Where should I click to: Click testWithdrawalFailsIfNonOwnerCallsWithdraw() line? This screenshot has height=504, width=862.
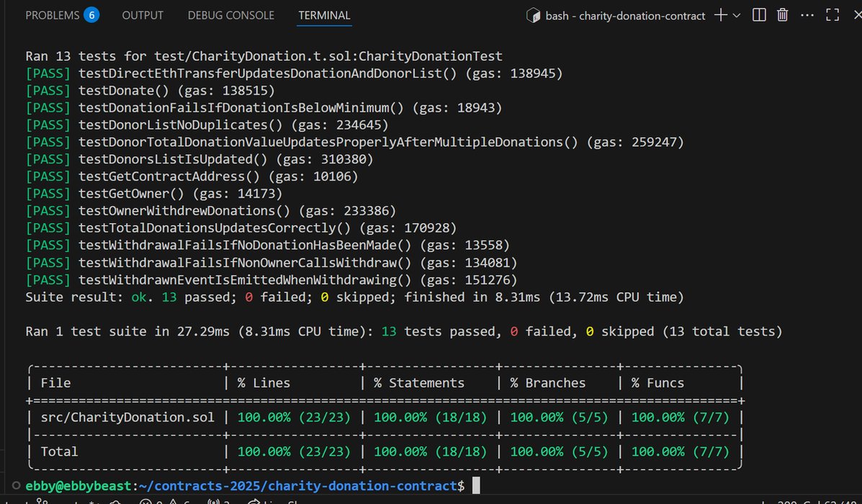(271, 263)
